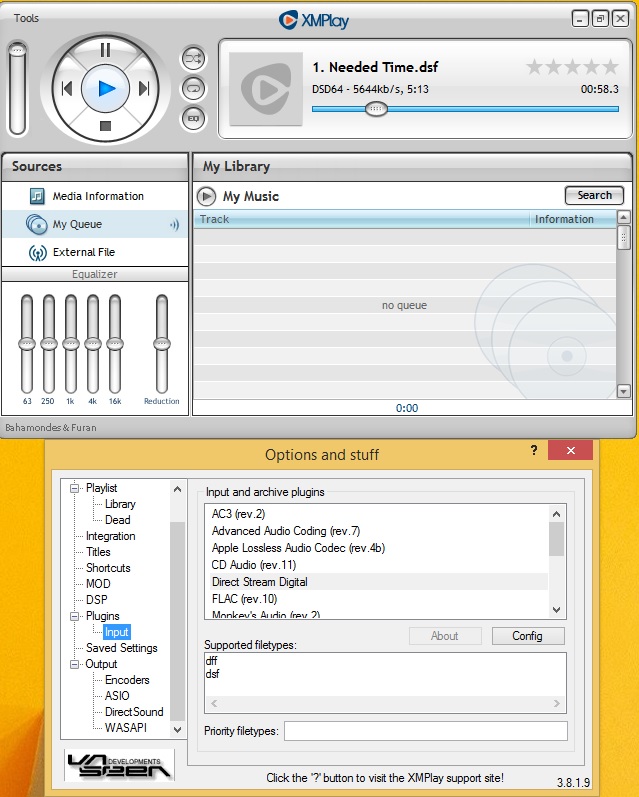Collapse the Playlist tree node

point(75,488)
